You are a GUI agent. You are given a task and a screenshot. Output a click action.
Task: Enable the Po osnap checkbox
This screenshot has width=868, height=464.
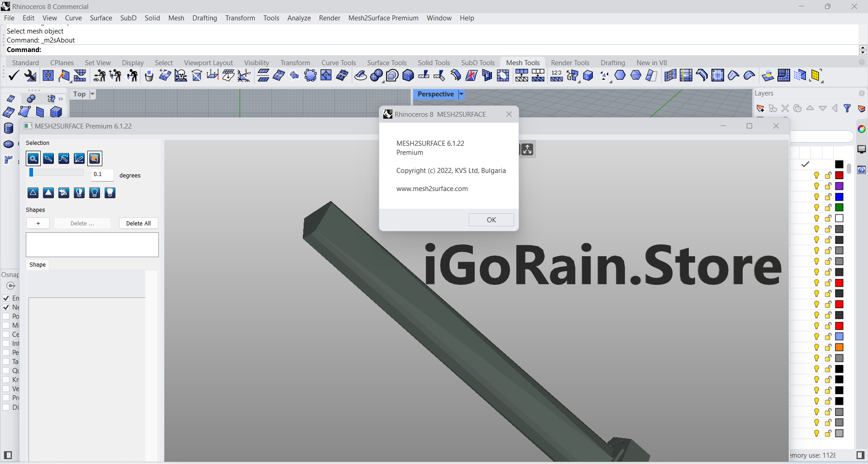6,316
